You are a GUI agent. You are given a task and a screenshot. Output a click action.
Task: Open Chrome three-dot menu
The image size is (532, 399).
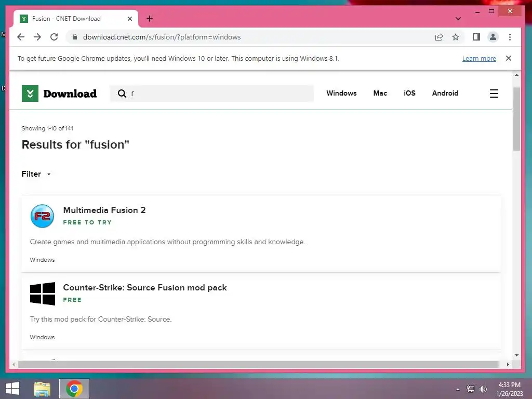(x=510, y=37)
